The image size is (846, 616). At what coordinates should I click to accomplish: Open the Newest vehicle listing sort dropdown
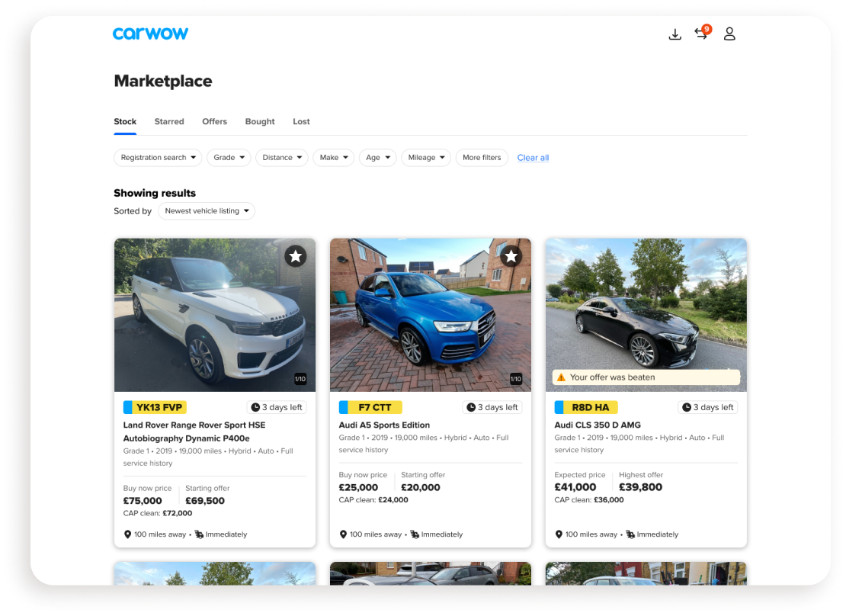coord(207,211)
